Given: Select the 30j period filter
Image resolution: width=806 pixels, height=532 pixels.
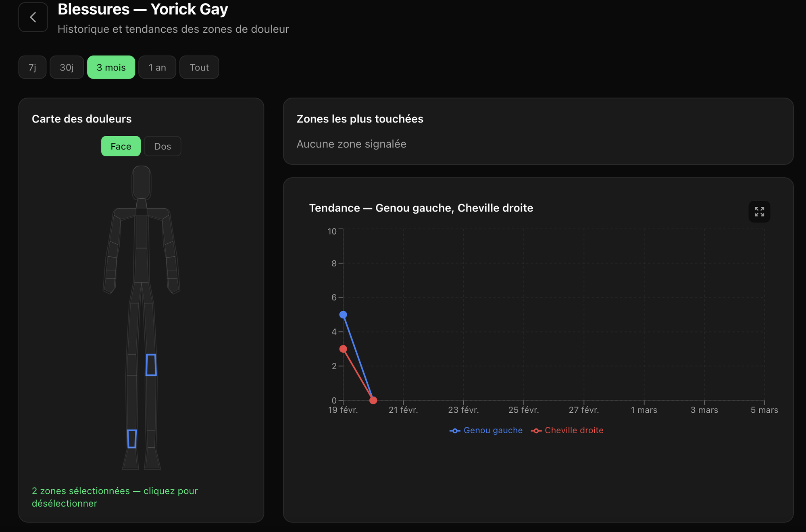Looking at the screenshot, I should pyautogui.click(x=67, y=67).
